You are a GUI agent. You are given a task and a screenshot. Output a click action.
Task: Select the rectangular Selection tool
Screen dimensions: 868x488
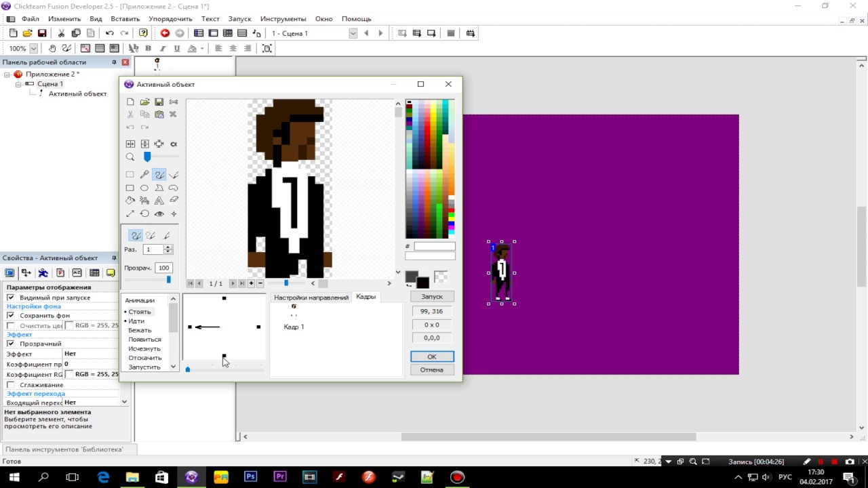(x=130, y=175)
